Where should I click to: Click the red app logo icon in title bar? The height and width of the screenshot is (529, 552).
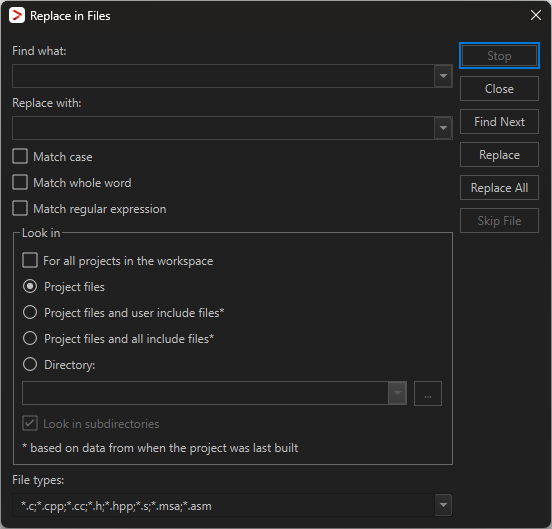click(x=17, y=16)
